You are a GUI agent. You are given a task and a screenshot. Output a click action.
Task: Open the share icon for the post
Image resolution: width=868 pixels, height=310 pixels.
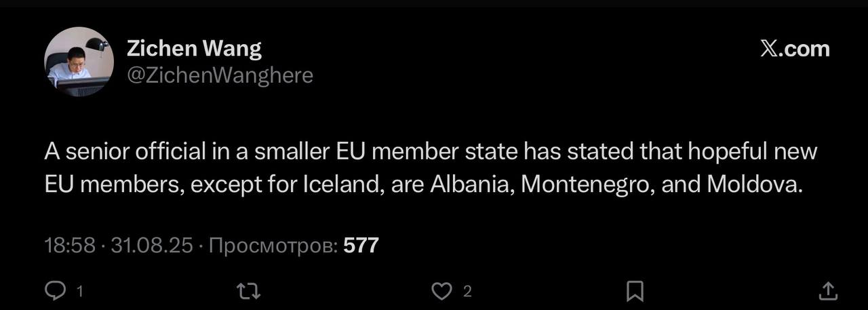[x=827, y=291]
